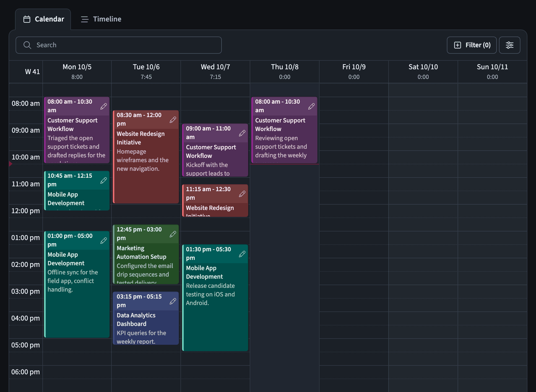536x392 pixels.
Task: Open the Marketing Automation Setup entry
Action: pyautogui.click(x=146, y=254)
